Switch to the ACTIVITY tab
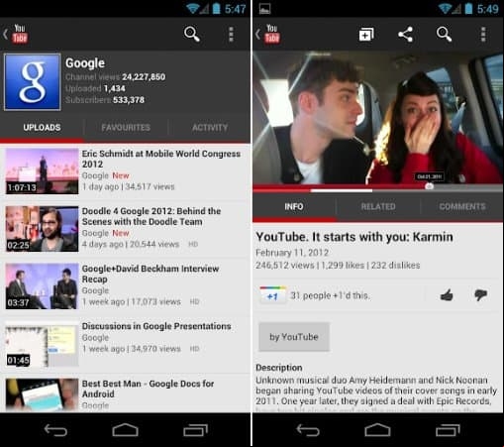 [210, 128]
